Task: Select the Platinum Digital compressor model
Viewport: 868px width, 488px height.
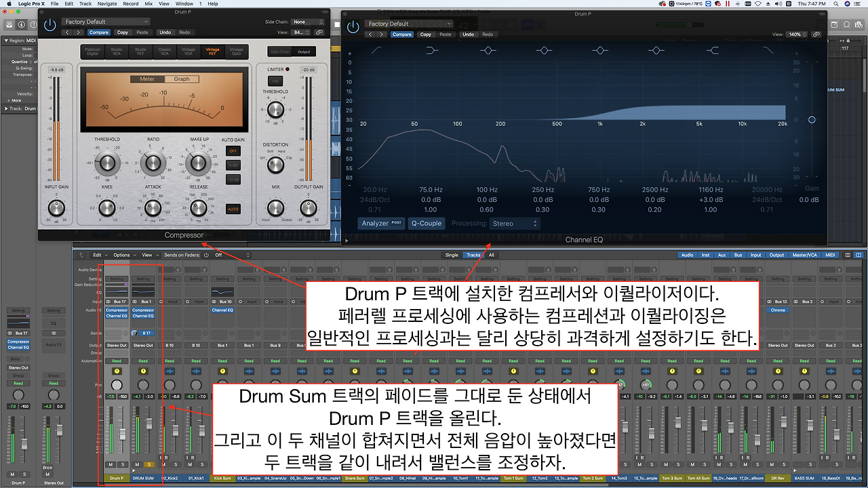Action: pos(92,52)
